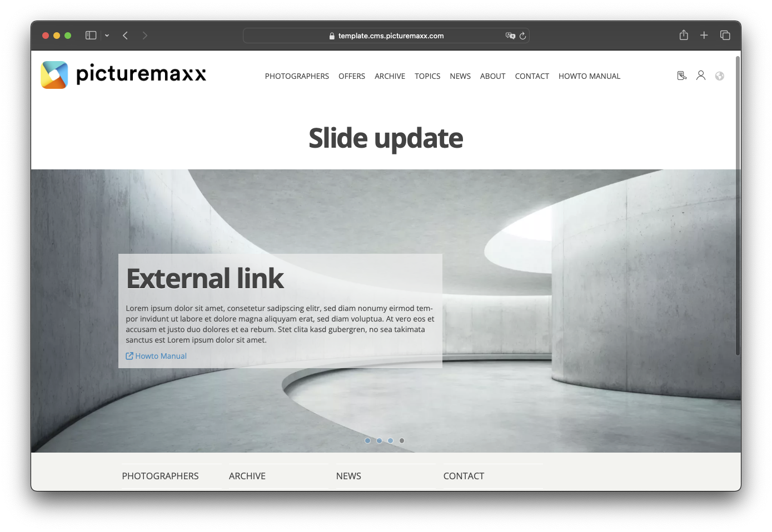Click the grayed-out language globe icon
The height and width of the screenshot is (532, 772).
(719, 76)
